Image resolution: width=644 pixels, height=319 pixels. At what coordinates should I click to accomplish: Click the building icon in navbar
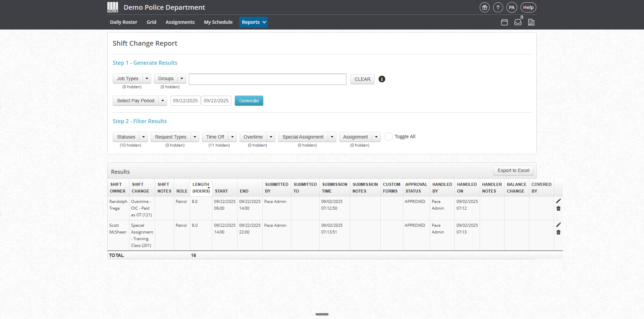(531, 22)
